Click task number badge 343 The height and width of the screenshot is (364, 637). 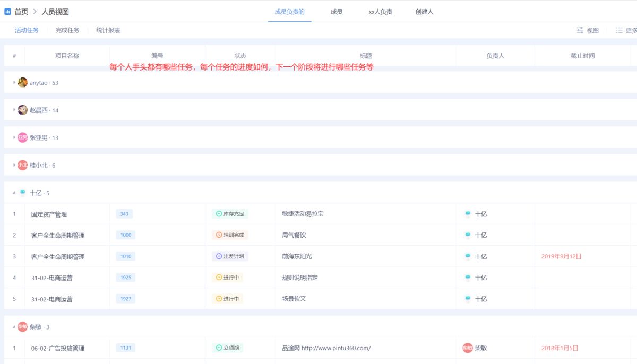124,214
